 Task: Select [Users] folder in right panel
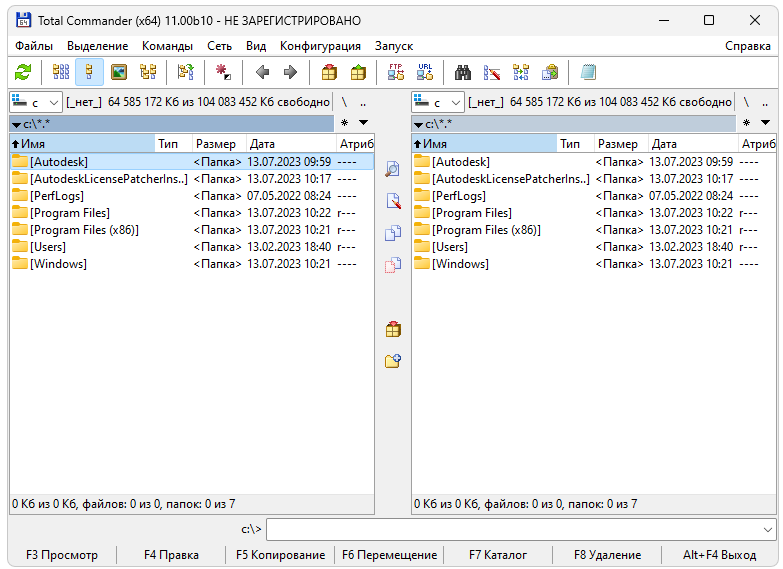tap(594, 247)
